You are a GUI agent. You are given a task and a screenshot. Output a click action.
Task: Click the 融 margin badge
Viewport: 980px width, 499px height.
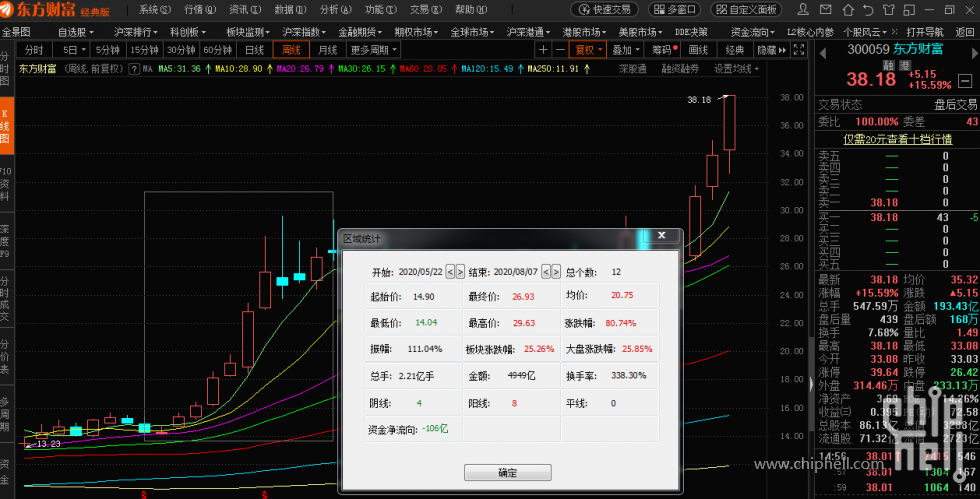click(x=889, y=64)
